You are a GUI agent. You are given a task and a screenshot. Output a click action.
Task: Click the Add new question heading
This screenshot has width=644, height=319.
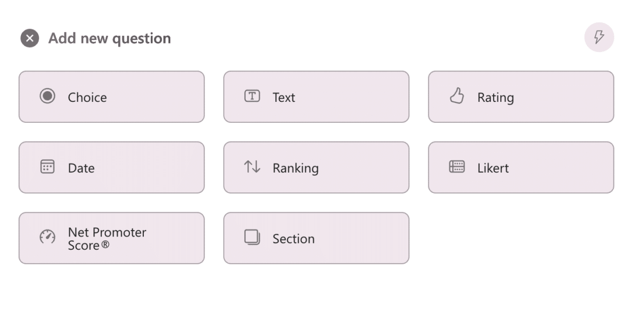[x=109, y=38]
